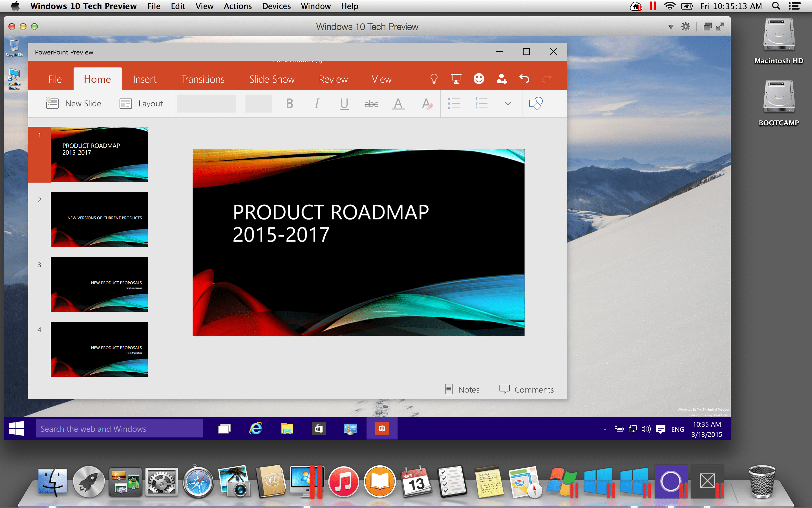
Task: Expand more paragraph options chevron
Action: [508, 104]
